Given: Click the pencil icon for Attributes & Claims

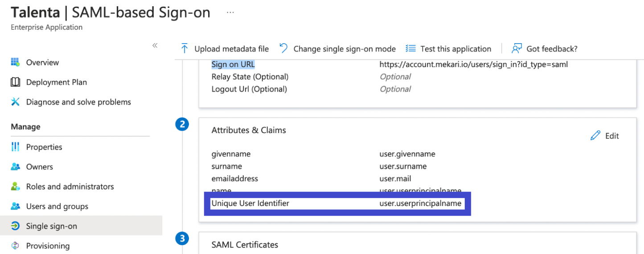Looking at the screenshot, I should [595, 136].
